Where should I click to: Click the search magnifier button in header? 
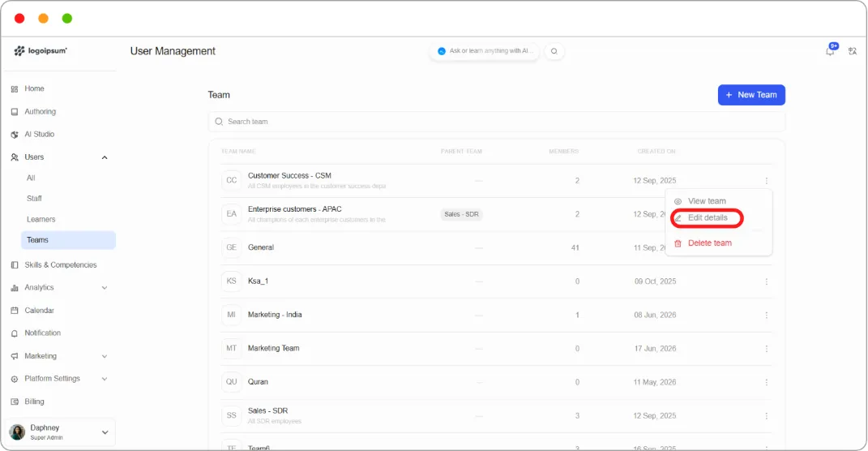click(554, 51)
